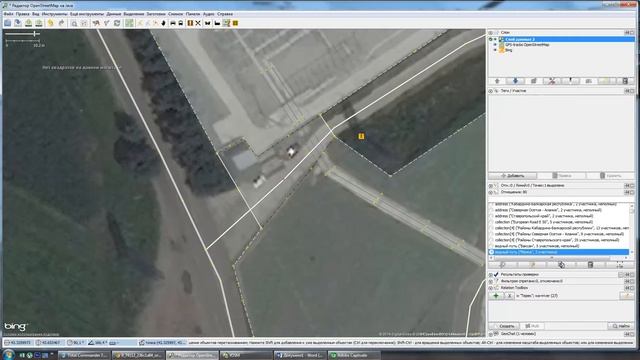Click the Найти button
Screen dimensions: 640x360
621,326
